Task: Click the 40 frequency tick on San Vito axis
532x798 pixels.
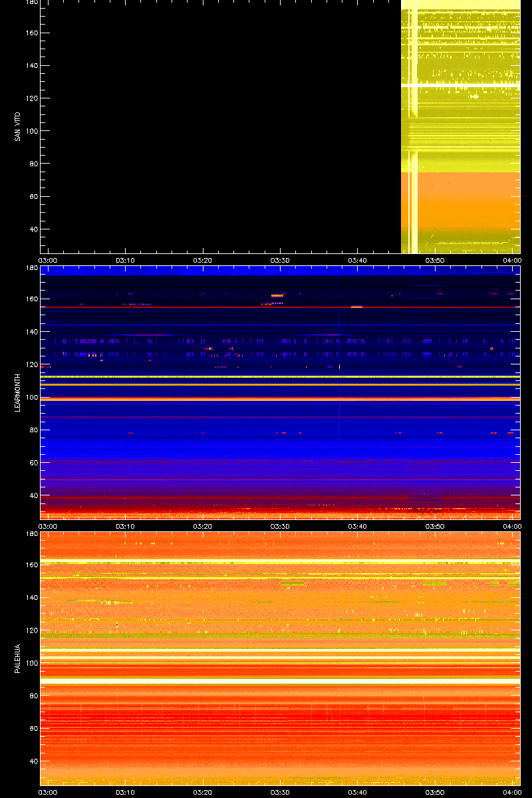Action: [x=33, y=229]
